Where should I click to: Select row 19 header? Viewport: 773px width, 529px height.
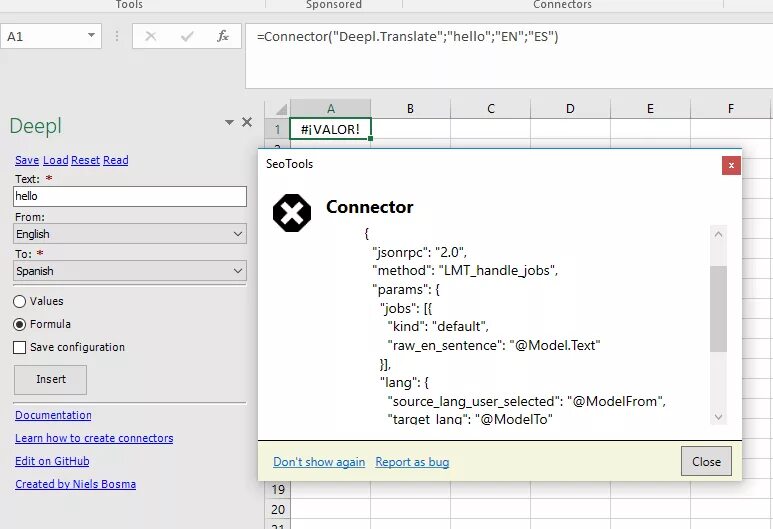278,489
